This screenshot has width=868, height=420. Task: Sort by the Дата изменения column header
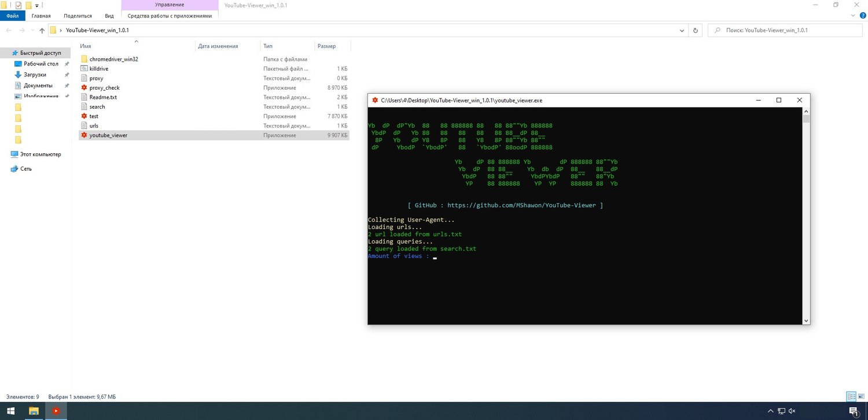point(218,46)
